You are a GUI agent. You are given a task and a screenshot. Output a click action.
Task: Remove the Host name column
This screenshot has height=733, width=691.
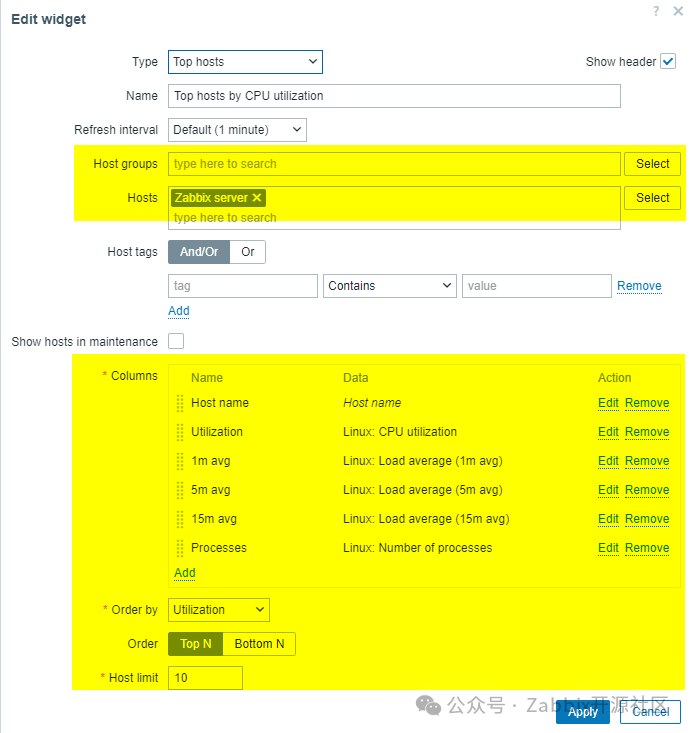coord(647,403)
